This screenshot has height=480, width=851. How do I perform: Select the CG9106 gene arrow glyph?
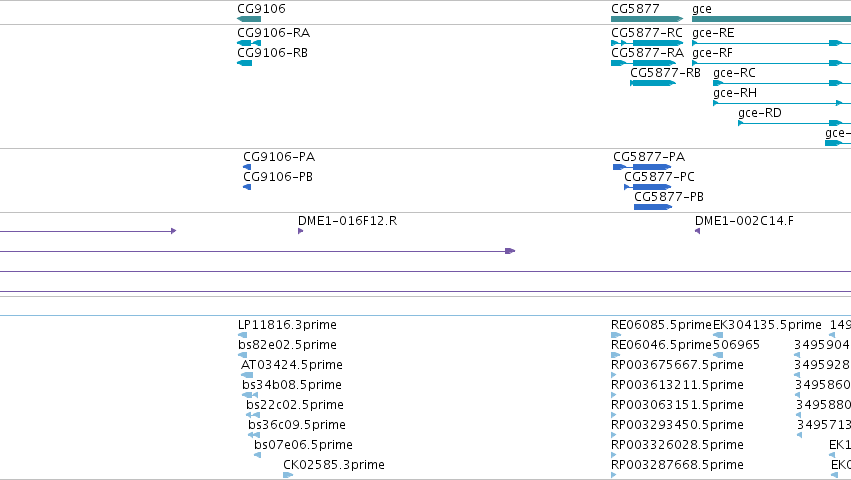pos(249,19)
